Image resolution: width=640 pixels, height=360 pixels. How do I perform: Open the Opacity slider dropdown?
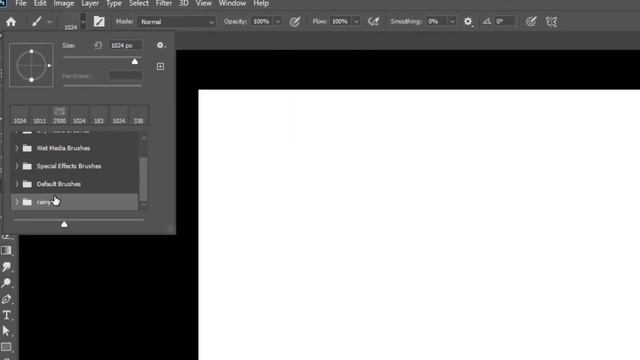click(278, 21)
